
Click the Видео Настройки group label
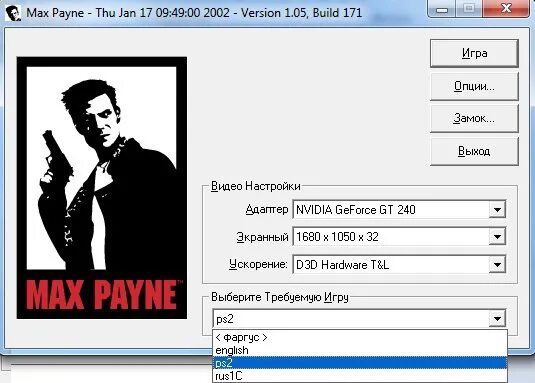click(256, 186)
